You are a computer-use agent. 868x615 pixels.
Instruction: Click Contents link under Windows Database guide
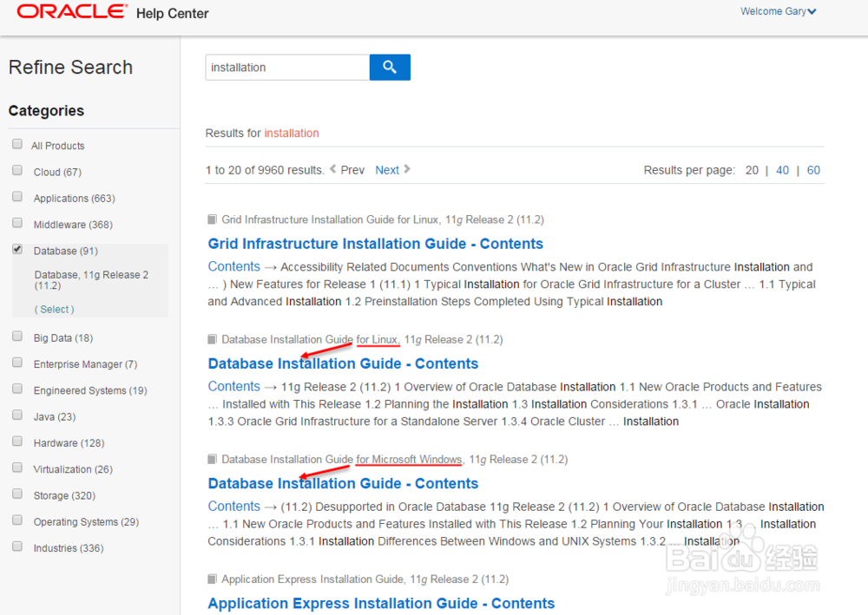click(233, 507)
